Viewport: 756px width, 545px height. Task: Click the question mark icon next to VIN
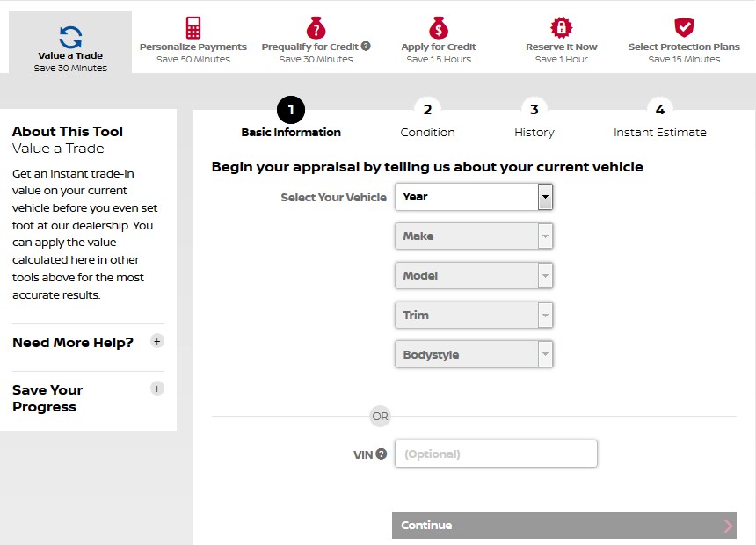pyautogui.click(x=381, y=454)
